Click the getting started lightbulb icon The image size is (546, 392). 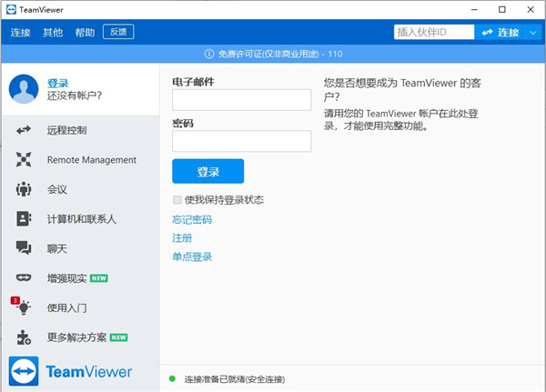[x=24, y=307]
